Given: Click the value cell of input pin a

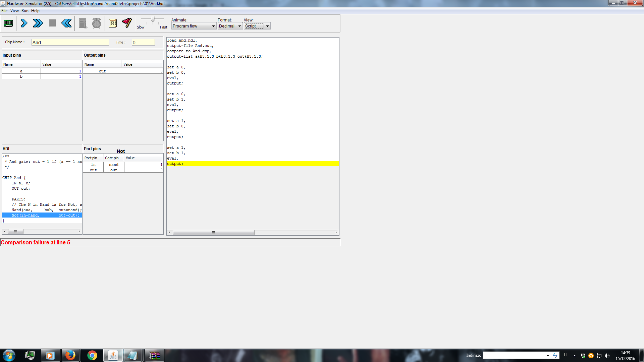Looking at the screenshot, I should (x=61, y=71).
